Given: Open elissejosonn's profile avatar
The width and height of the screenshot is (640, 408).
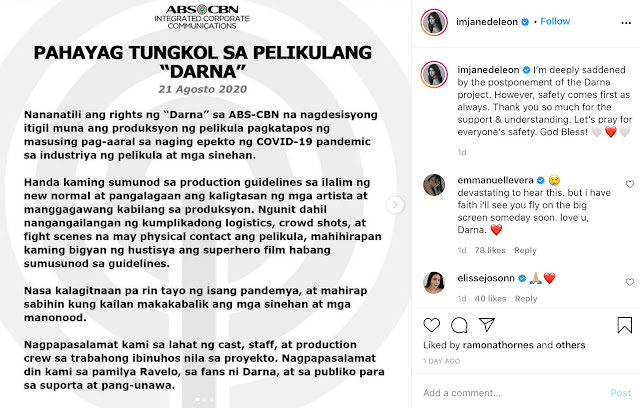Looking at the screenshot, I should (x=434, y=283).
